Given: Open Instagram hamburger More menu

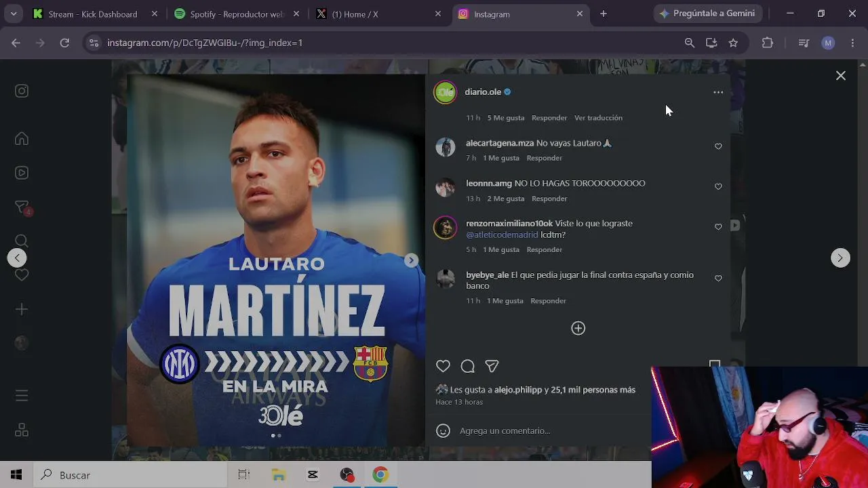Looking at the screenshot, I should (x=22, y=395).
